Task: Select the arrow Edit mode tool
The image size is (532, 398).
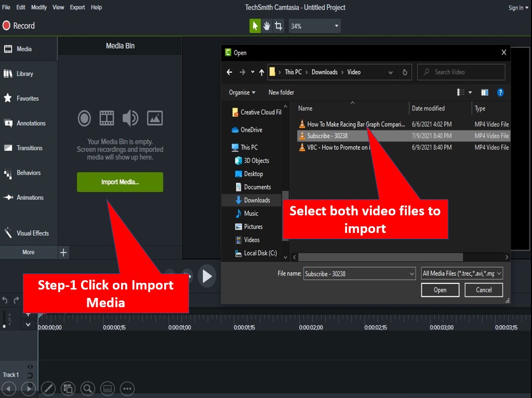Action: tap(255, 26)
